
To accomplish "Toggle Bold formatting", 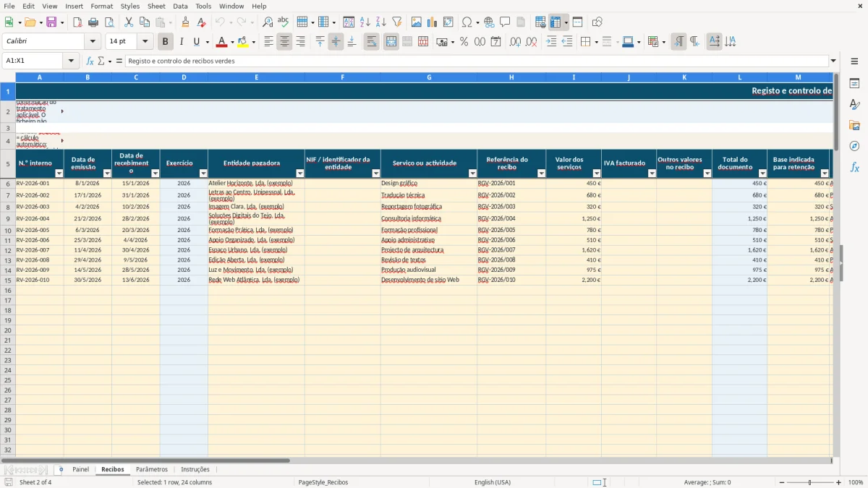I will (x=166, y=42).
